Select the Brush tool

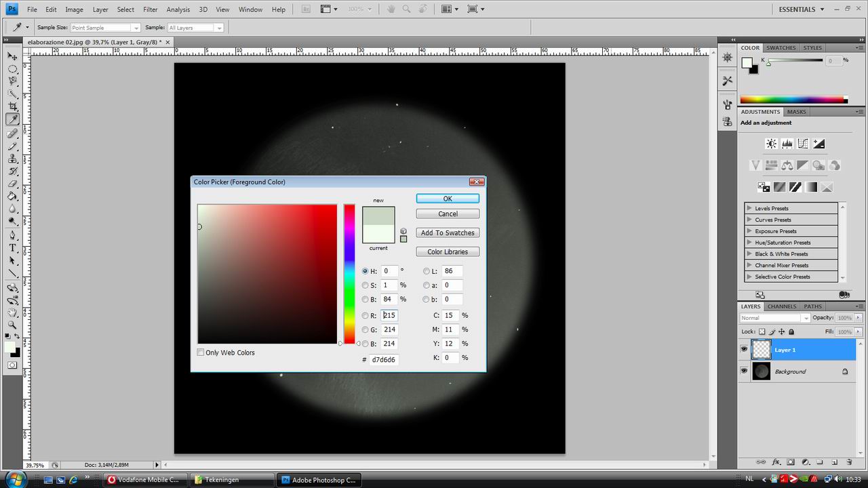[x=12, y=146]
